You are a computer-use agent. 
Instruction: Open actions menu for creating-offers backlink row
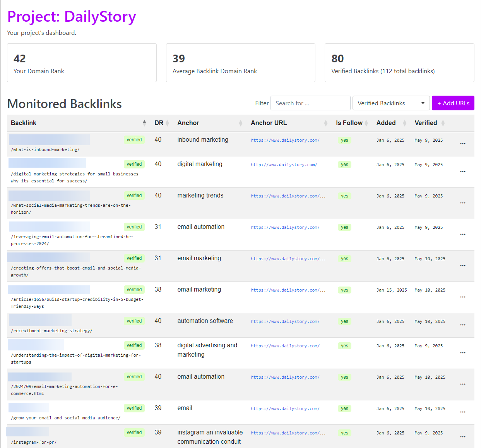[x=462, y=266]
